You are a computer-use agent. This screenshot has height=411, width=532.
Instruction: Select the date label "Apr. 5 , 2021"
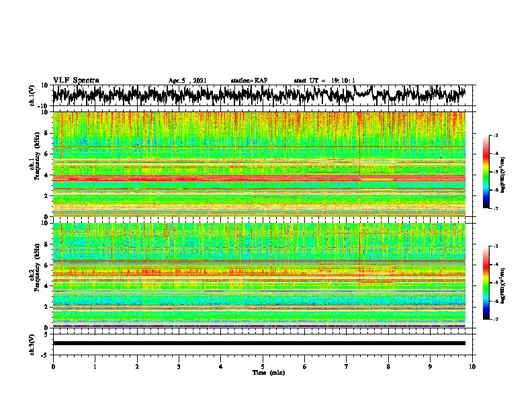[187, 81]
